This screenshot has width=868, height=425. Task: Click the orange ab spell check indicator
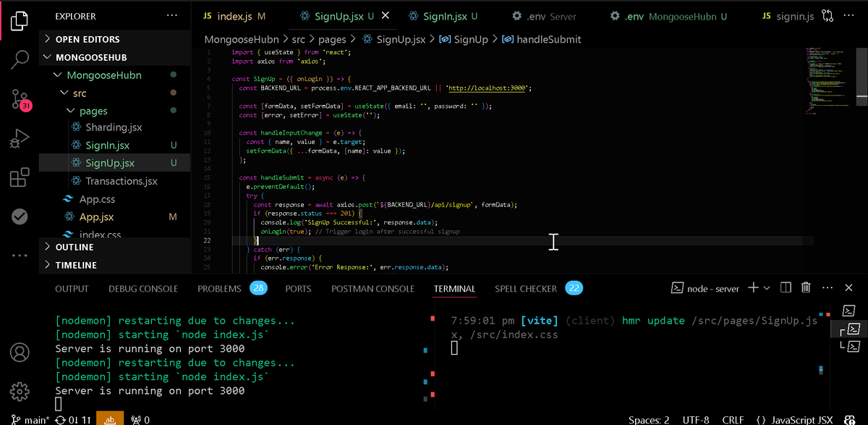[x=111, y=419]
